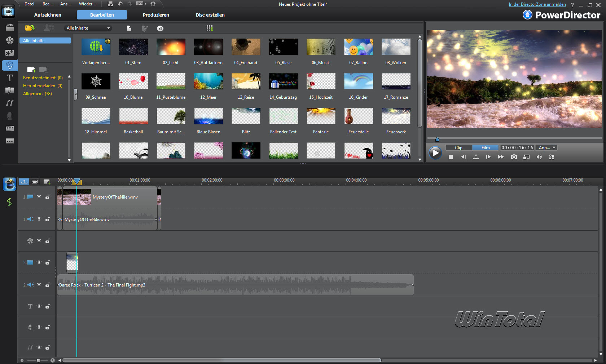The height and width of the screenshot is (364, 606).
Task: Hide video track 1 using eye icon
Action: point(39,197)
